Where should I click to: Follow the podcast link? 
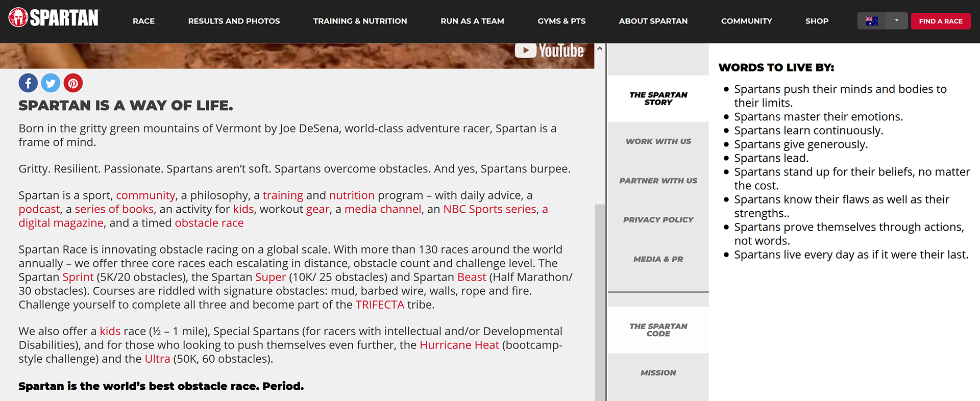39,209
